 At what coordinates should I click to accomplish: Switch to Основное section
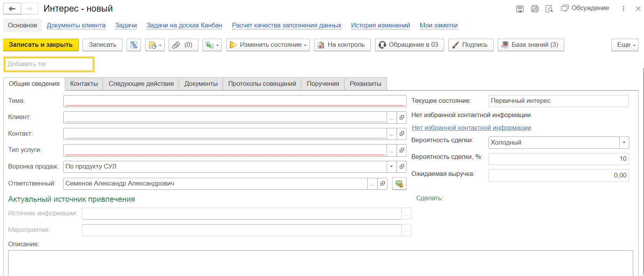[22, 25]
